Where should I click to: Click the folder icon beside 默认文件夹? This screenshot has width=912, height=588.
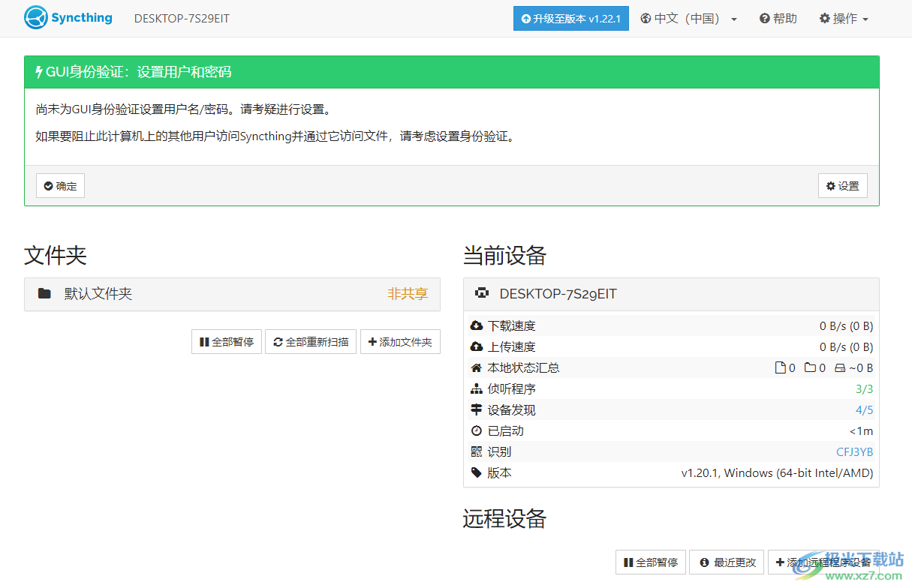tap(44, 294)
